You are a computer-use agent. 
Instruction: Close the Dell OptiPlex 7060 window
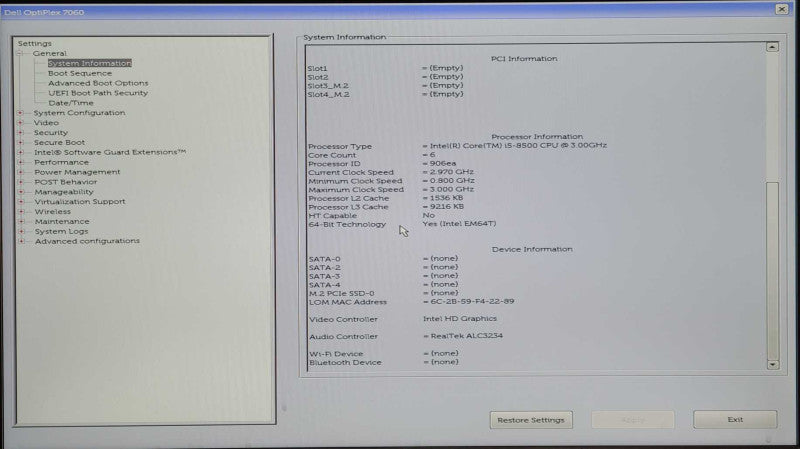coord(782,9)
